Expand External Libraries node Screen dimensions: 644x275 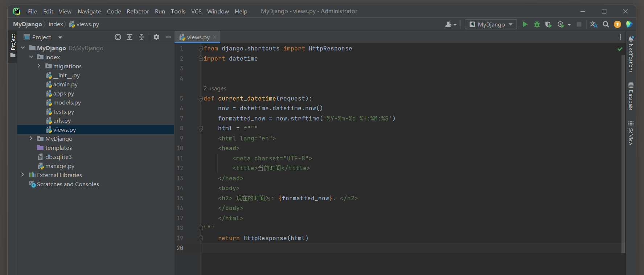(x=23, y=175)
